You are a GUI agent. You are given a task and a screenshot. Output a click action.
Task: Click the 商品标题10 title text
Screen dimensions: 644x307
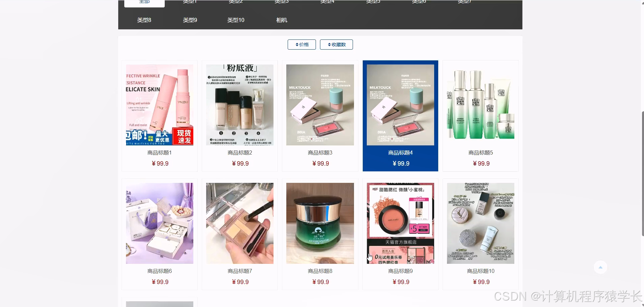pyautogui.click(x=481, y=271)
